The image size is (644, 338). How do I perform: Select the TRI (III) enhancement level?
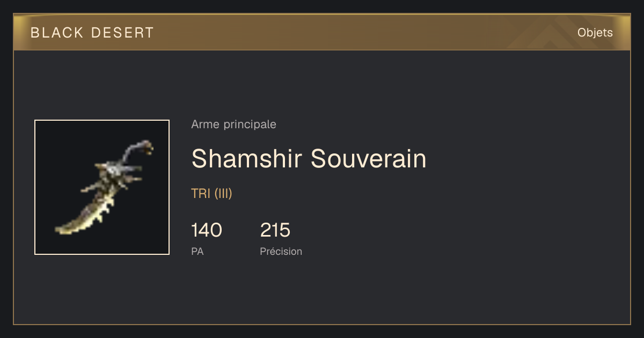(x=211, y=194)
